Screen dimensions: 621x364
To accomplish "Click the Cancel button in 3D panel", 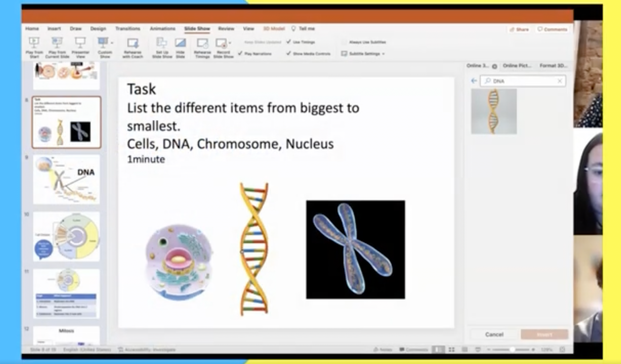I will [x=494, y=334].
